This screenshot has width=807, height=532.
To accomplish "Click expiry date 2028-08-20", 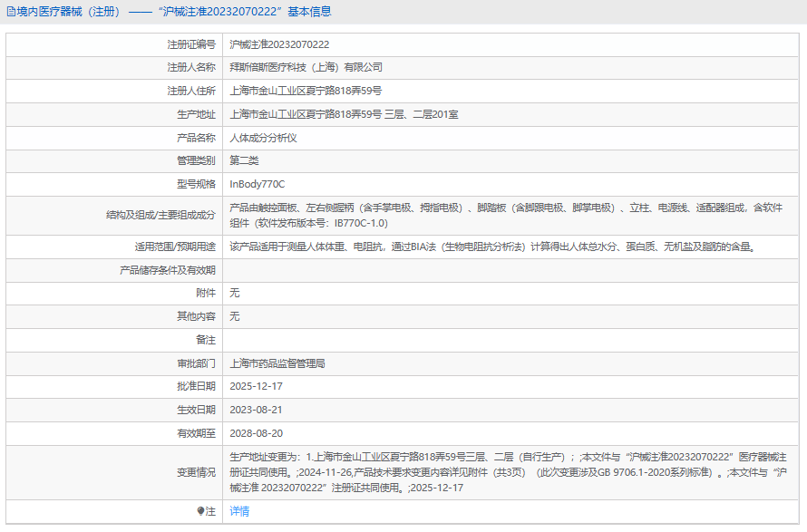I will [257, 434].
